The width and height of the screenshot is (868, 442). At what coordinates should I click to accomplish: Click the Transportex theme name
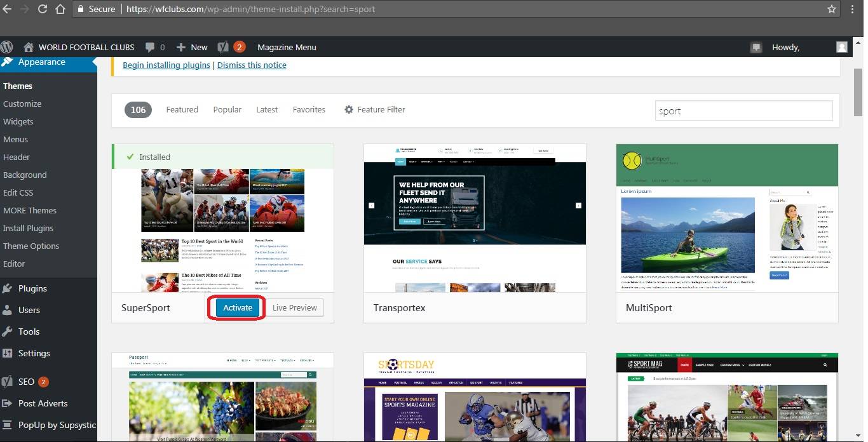pyautogui.click(x=399, y=307)
